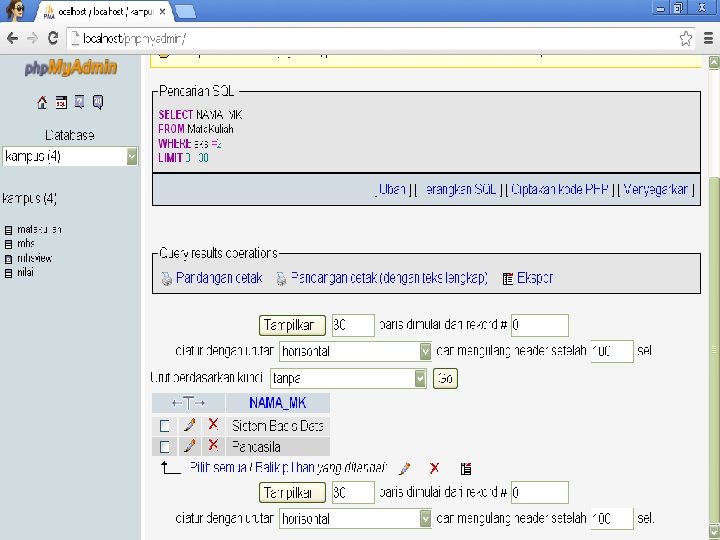
Task: Click upper rows count field showing 30
Action: tap(353, 326)
